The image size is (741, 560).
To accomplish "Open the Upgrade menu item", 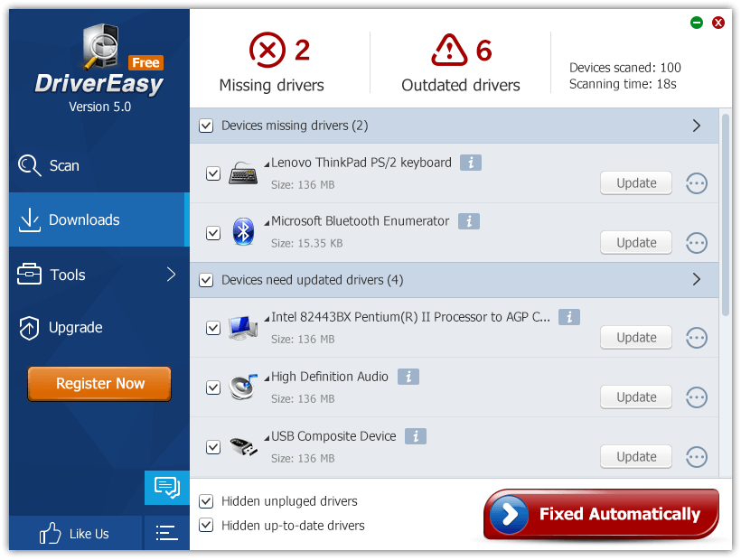I will coord(75,328).
